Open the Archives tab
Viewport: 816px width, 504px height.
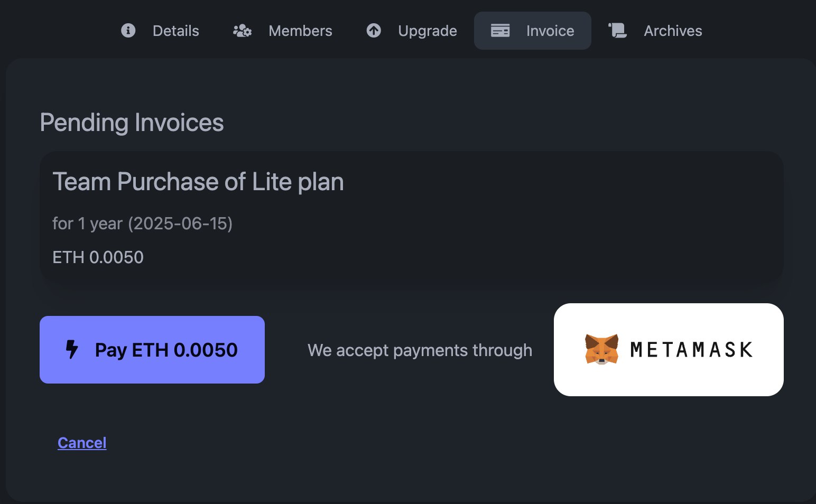click(x=673, y=31)
